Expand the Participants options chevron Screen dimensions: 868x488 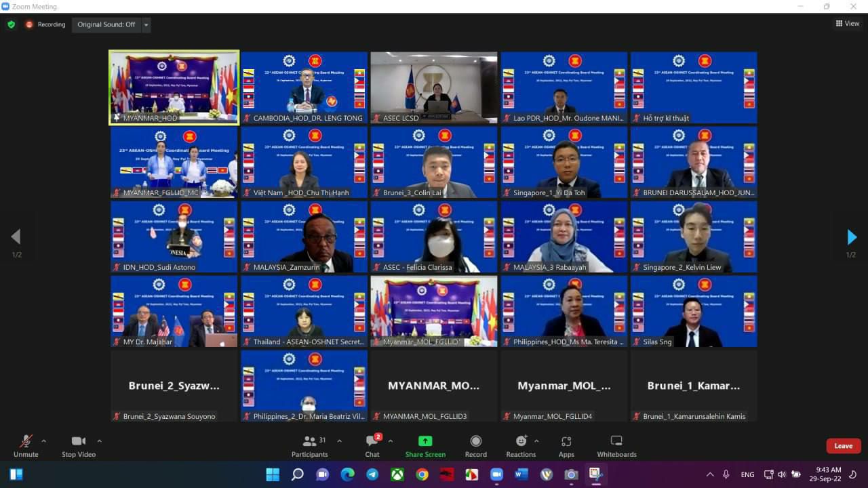(339, 441)
